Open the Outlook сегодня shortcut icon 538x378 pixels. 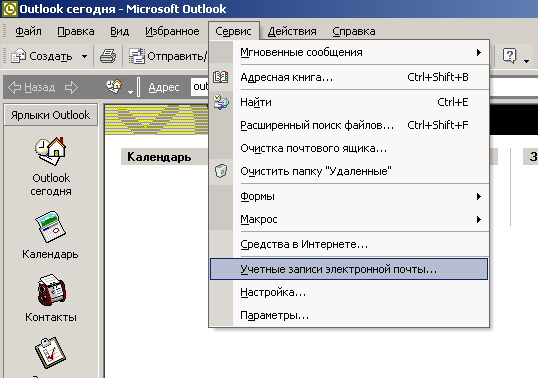50,151
